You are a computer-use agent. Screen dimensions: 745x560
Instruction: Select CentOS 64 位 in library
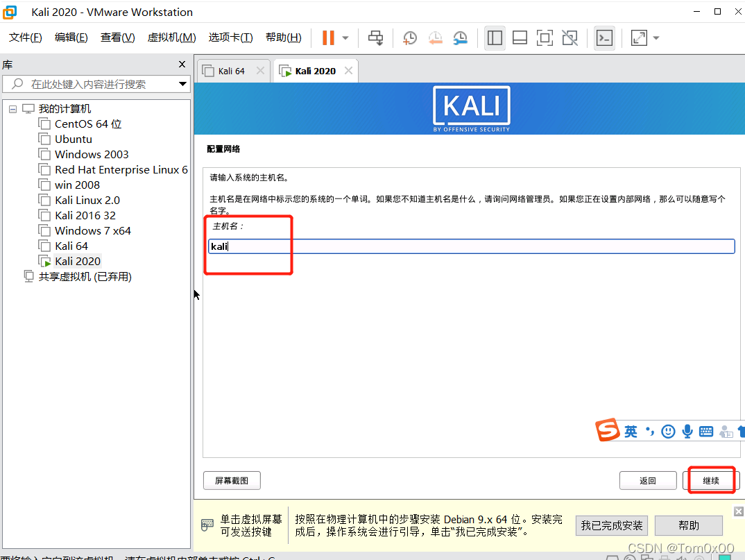click(x=88, y=124)
